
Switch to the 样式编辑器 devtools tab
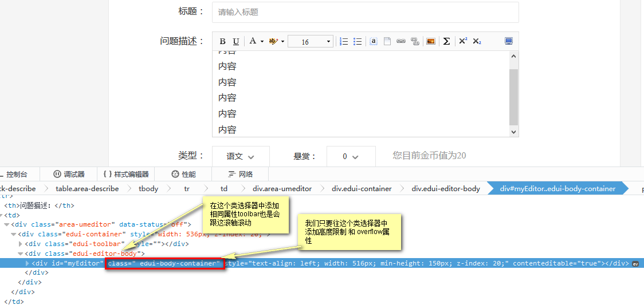pos(125,174)
